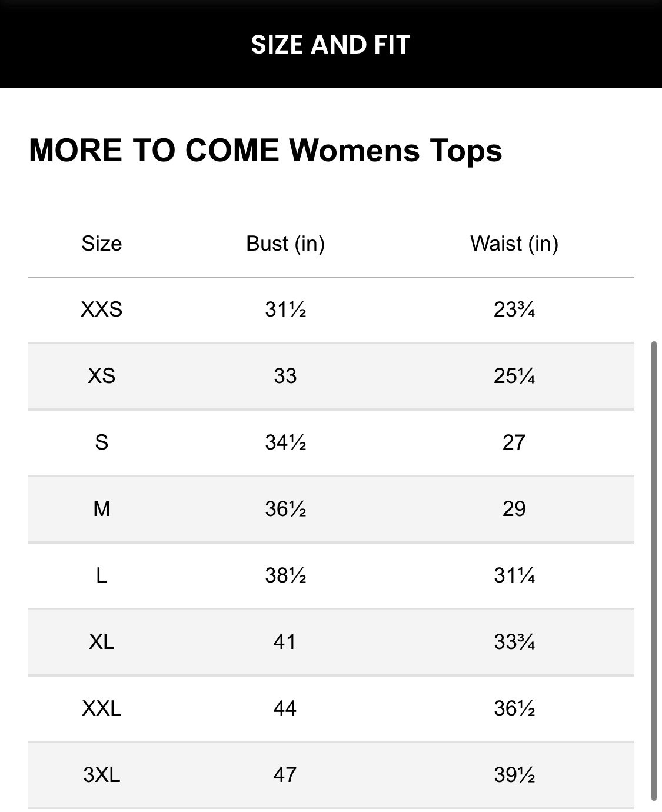The image size is (662, 812).
Task: Click the MORE TO COME Womens Tops heading
Action: click(265, 150)
